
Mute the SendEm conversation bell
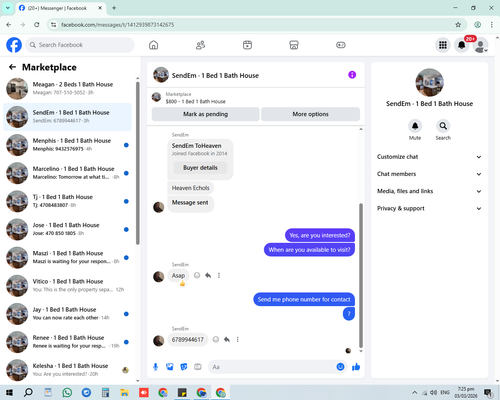tap(415, 126)
